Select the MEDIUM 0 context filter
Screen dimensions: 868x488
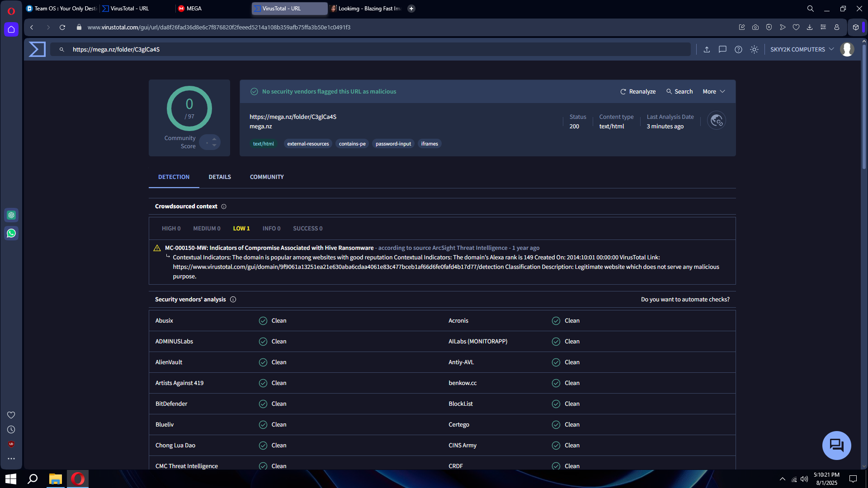click(x=207, y=229)
